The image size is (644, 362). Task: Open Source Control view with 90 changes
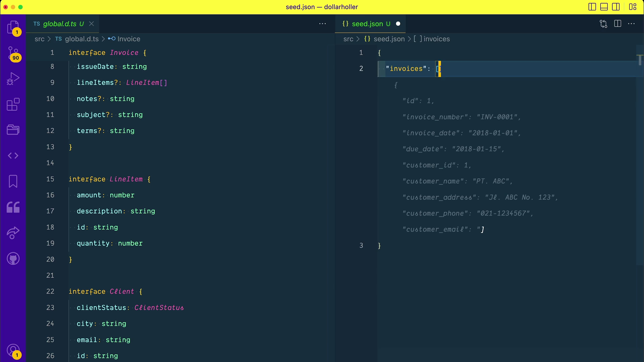pyautogui.click(x=13, y=54)
